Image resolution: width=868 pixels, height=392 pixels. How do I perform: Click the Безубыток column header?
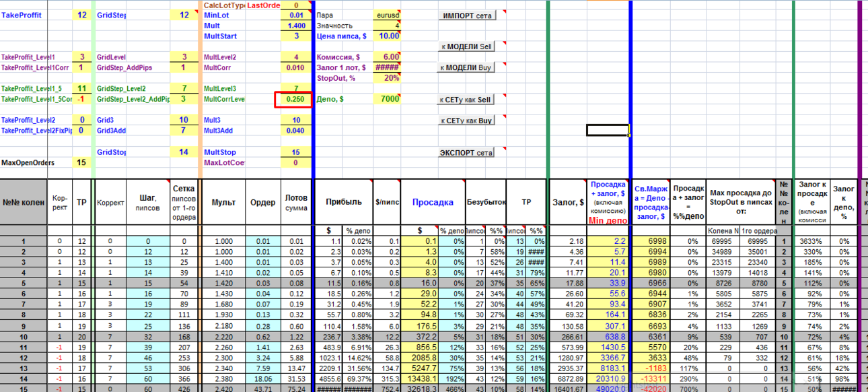point(485,202)
